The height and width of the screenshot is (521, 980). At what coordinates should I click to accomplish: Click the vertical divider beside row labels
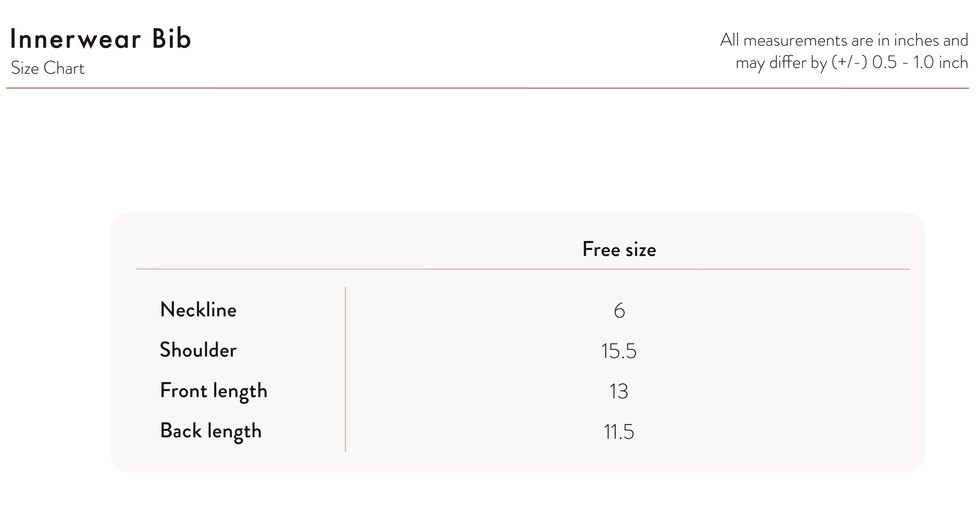click(x=345, y=369)
